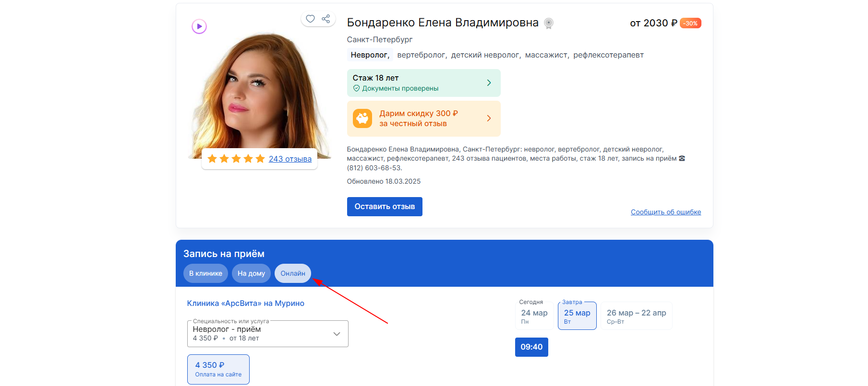Click the doctor name 'Бондаренко Елена Владимировна'
This screenshot has height=386, width=868.
tap(443, 23)
